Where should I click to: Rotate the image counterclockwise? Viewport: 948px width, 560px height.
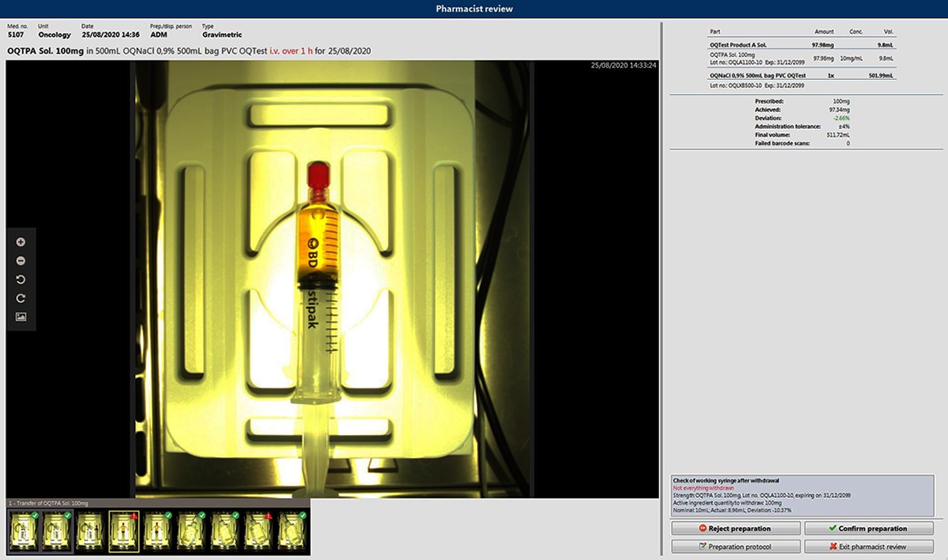[20, 280]
